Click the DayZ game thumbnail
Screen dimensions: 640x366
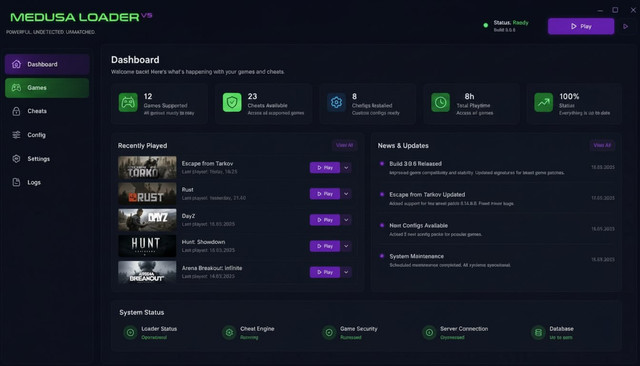(x=147, y=220)
